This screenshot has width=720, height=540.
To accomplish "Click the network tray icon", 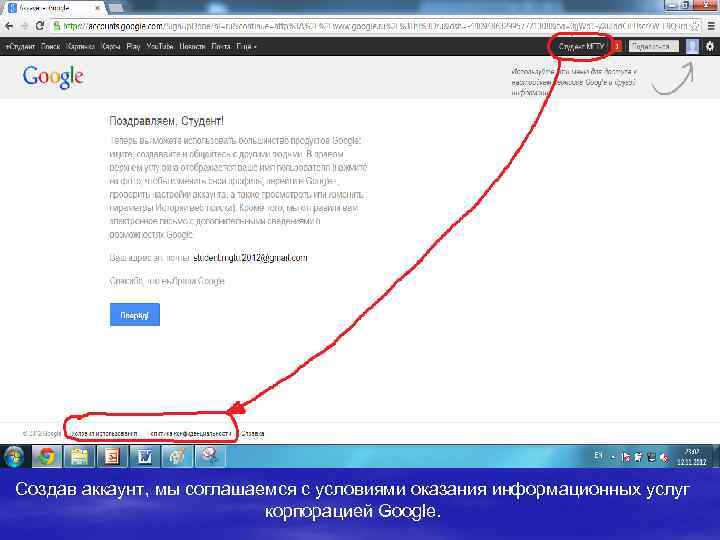I will pyautogui.click(x=651, y=457).
